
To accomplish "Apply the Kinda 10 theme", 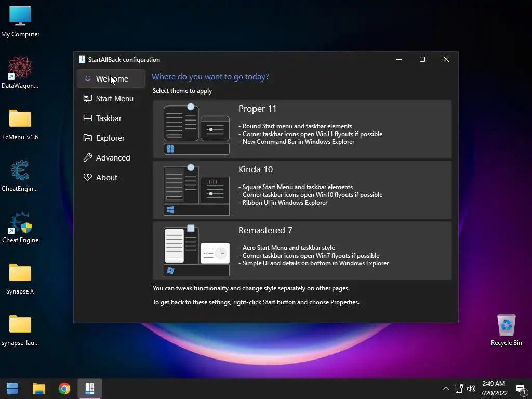I will (x=302, y=190).
